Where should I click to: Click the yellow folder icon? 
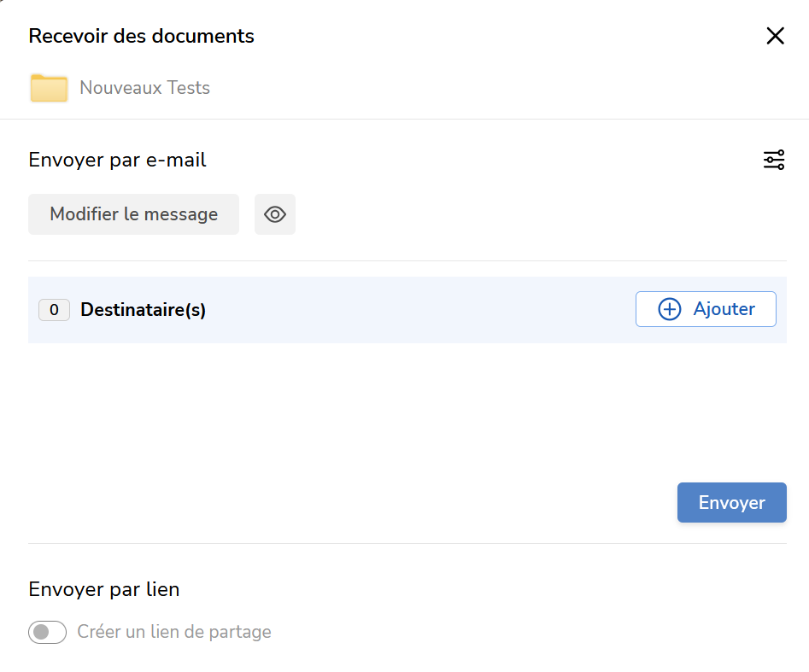pyautogui.click(x=49, y=88)
